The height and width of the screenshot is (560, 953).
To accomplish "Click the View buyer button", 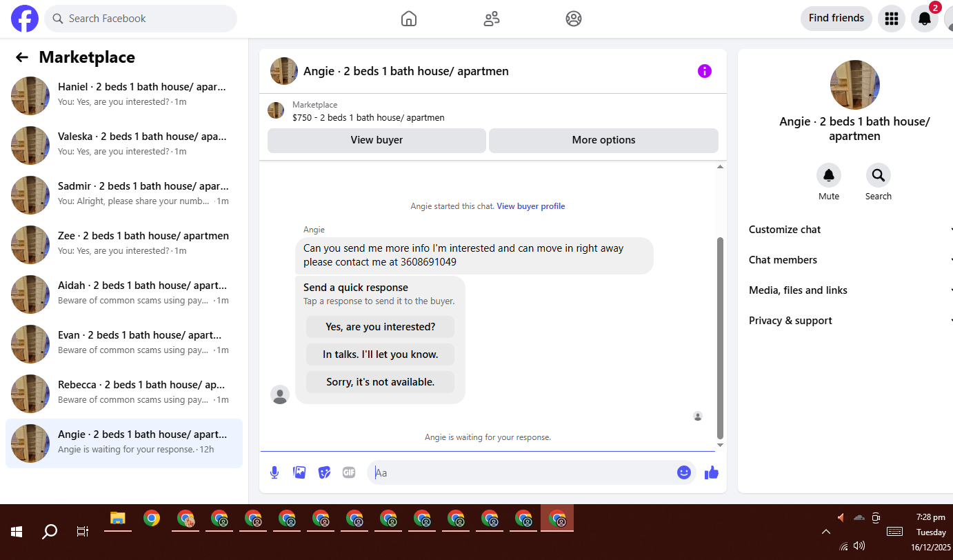I will click(x=377, y=140).
